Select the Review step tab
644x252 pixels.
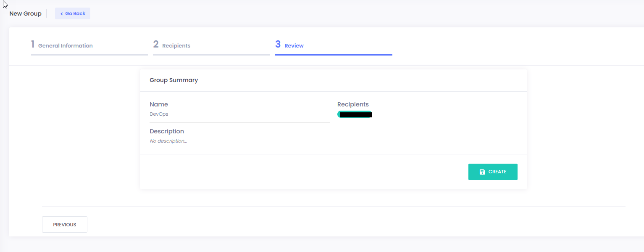(x=294, y=45)
